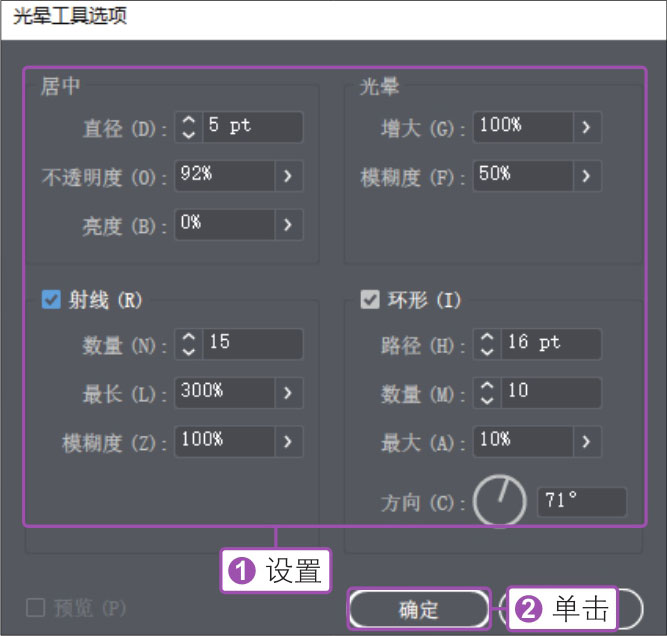Open the 射线 模糊度 (Z) arrow
The height and width of the screenshot is (636, 667).
(288, 440)
